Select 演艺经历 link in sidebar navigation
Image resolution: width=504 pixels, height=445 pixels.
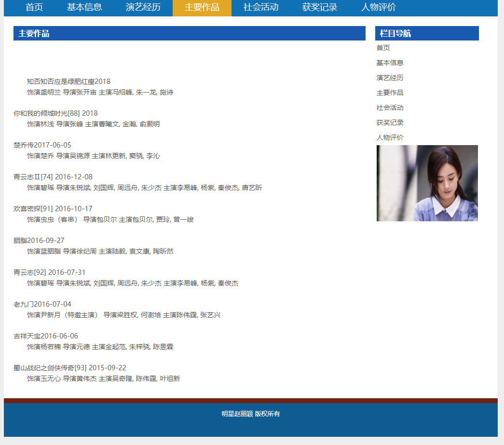[x=390, y=78]
